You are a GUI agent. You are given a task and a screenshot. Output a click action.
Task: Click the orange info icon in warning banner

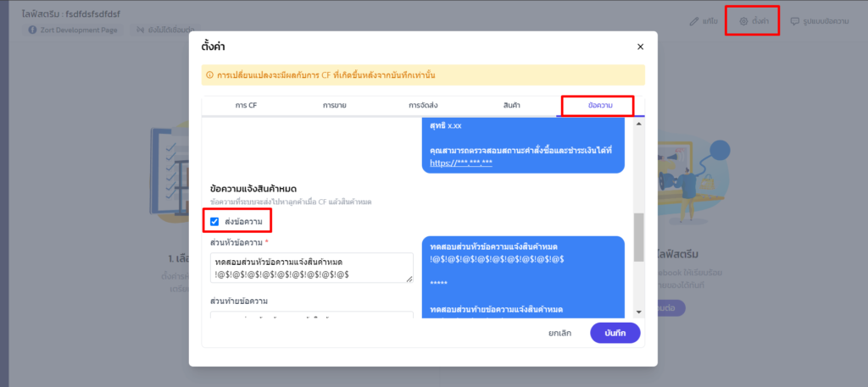point(209,75)
